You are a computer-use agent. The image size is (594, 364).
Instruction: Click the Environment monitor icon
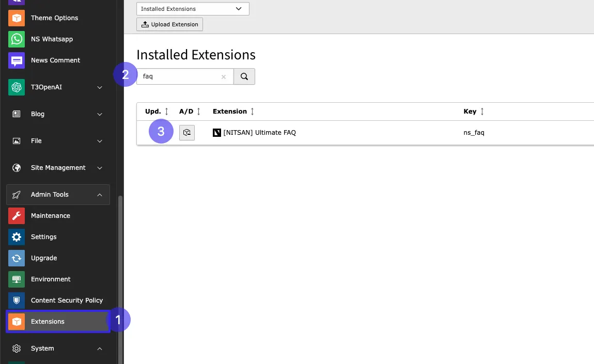(x=17, y=279)
